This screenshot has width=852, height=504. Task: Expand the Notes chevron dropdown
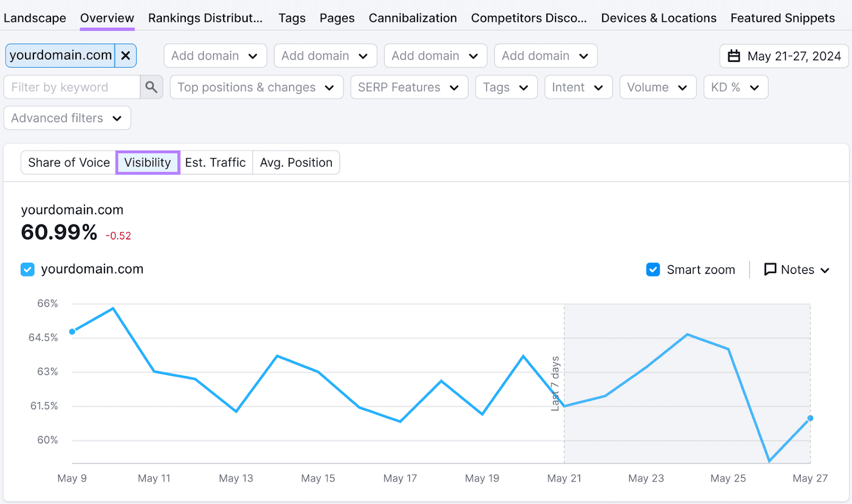pos(826,269)
